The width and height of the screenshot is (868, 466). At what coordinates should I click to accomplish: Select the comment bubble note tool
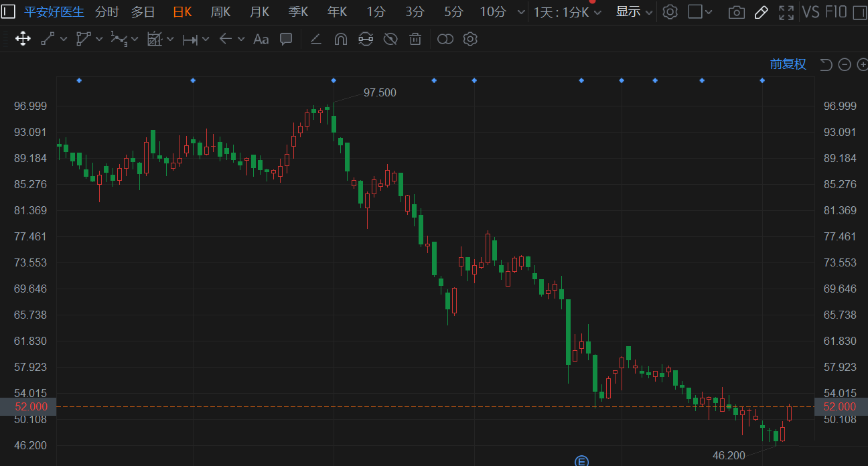[286, 39]
